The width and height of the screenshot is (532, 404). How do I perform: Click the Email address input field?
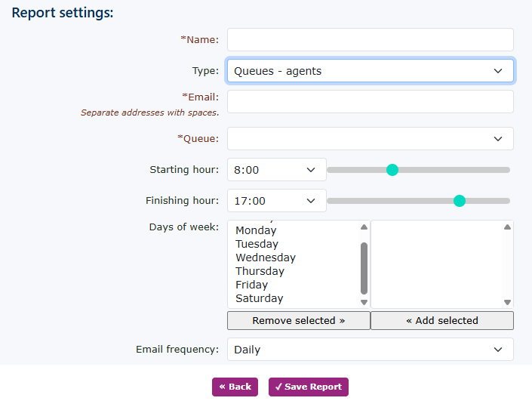pos(370,102)
